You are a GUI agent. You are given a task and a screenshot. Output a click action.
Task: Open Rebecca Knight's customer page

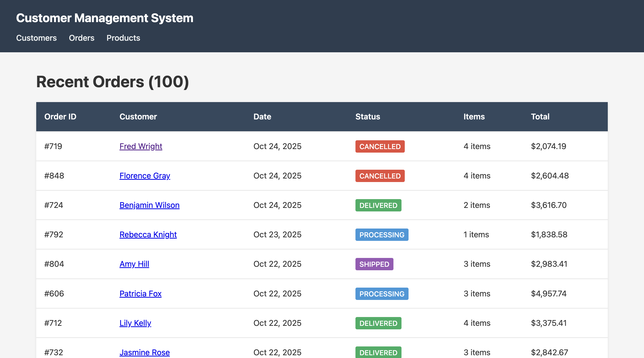coord(148,234)
